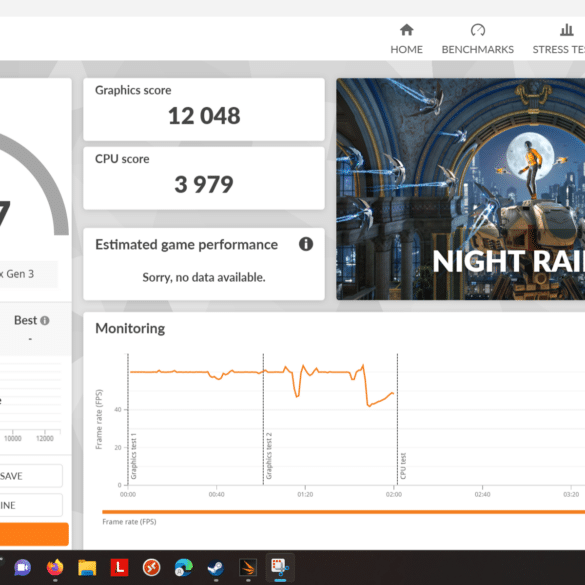Click the Monitoring section heading
The width and height of the screenshot is (585, 585).
click(130, 328)
